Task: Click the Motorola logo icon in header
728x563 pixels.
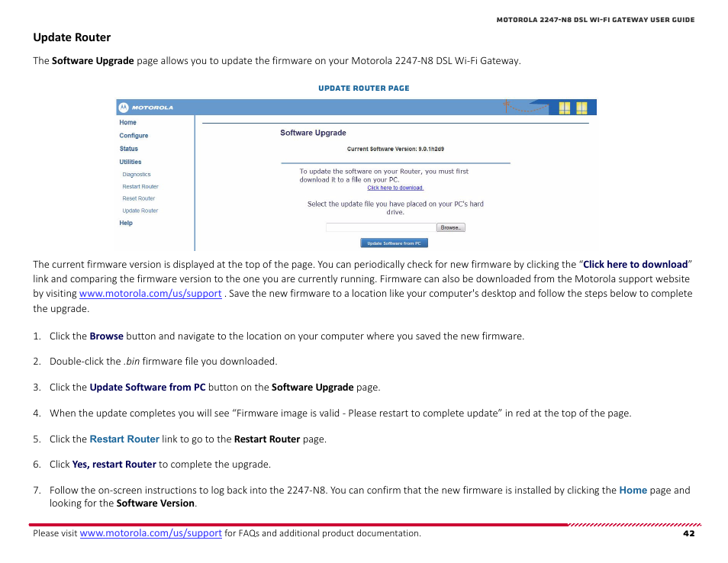Action: pos(124,108)
